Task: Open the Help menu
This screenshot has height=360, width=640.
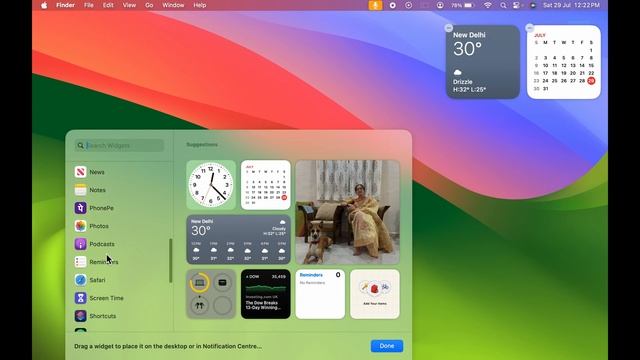Action: tap(200, 5)
